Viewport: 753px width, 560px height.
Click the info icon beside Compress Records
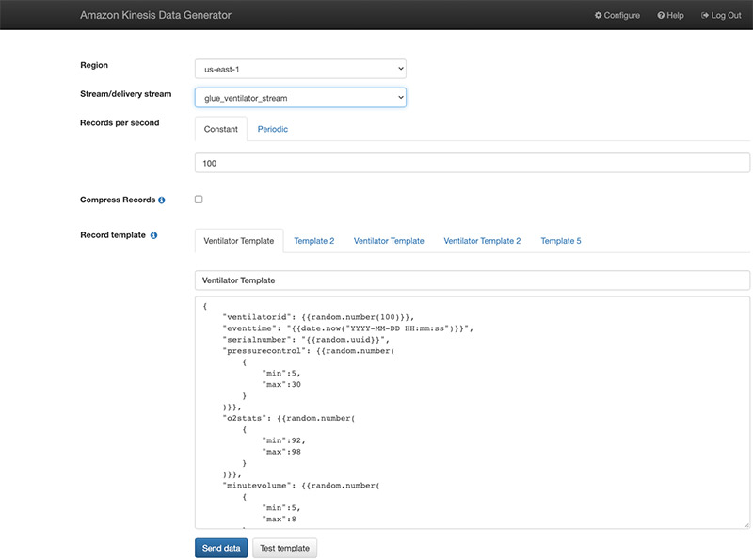tap(162, 200)
